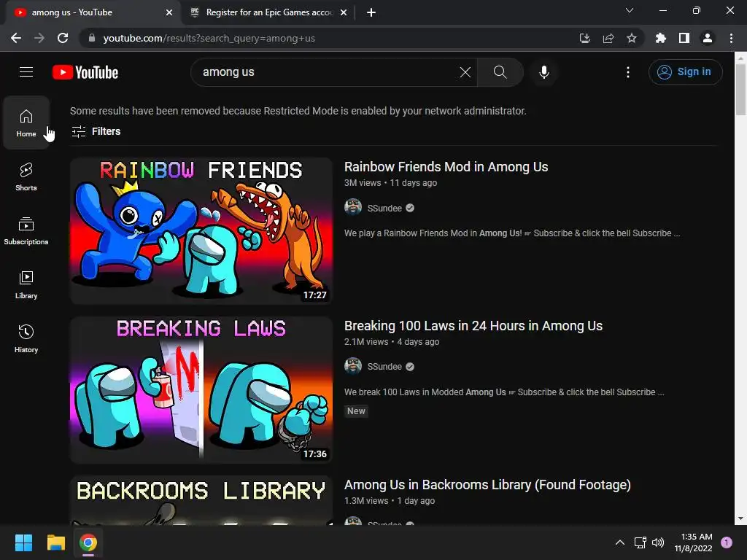Click the We break 100 Laws description

point(504,392)
